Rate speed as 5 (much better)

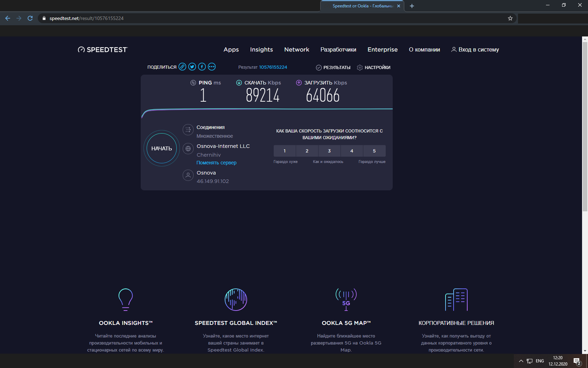374,151
